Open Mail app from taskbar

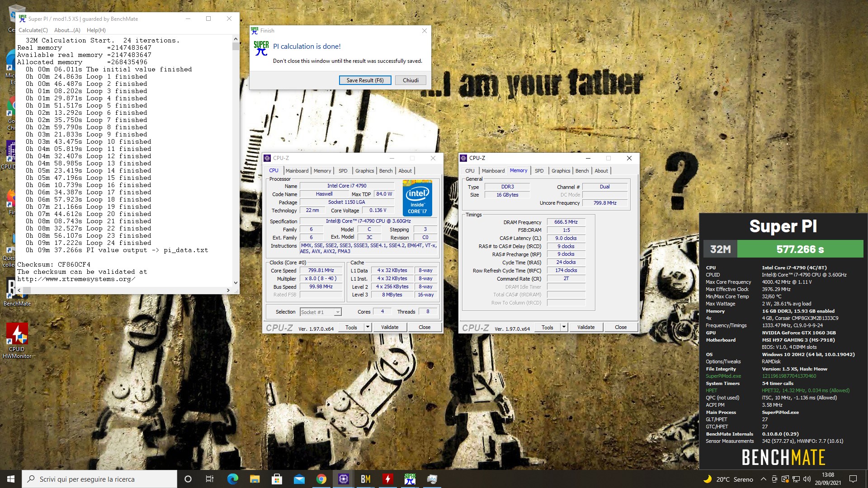(x=299, y=479)
